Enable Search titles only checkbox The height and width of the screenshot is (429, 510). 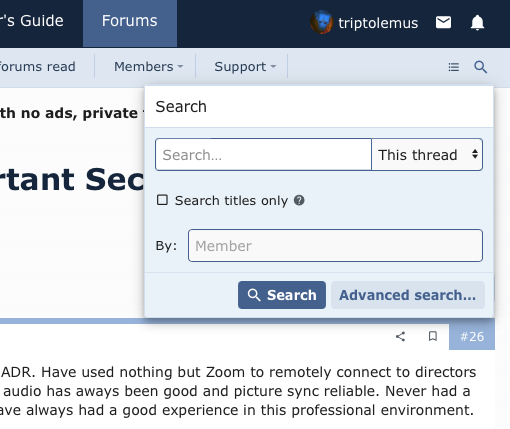click(162, 200)
